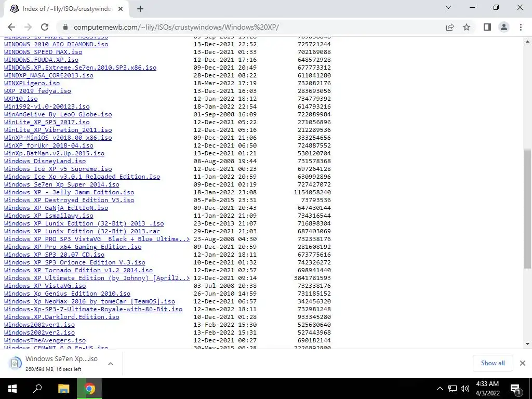Open the volume tray icon
The height and width of the screenshot is (399, 532).
(465, 389)
